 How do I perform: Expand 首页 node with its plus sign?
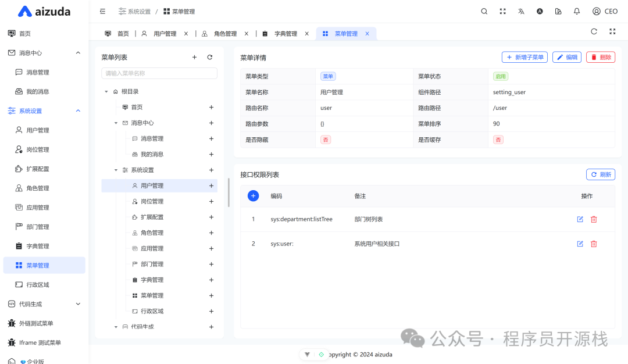click(x=211, y=107)
